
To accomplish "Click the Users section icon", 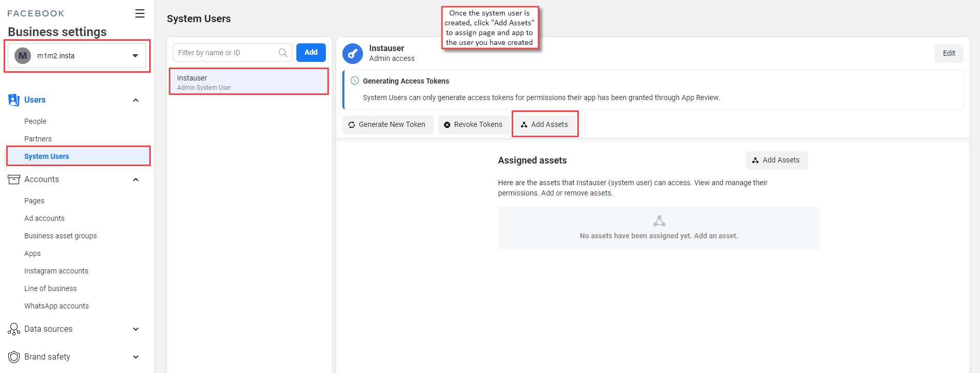I will [14, 100].
